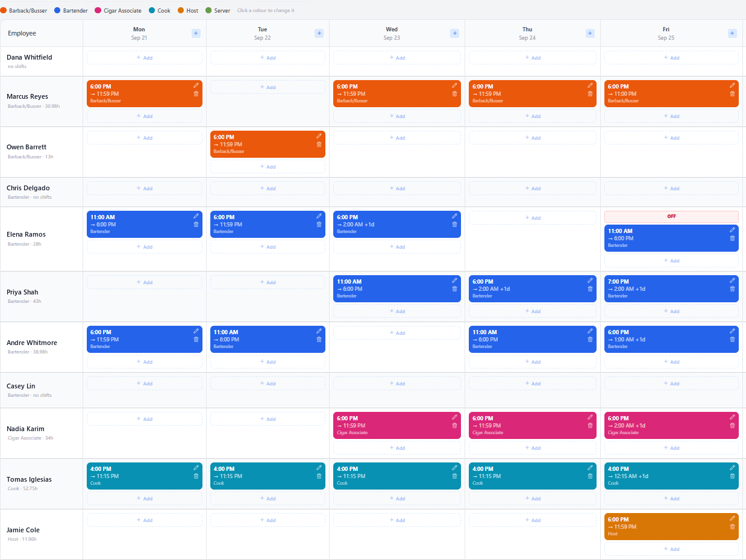Image resolution: width=746 pixels, height=560 pixels.
Task: Edit Owen Barrett Tuesday shift pencil icon
Action: coord(319,136)
